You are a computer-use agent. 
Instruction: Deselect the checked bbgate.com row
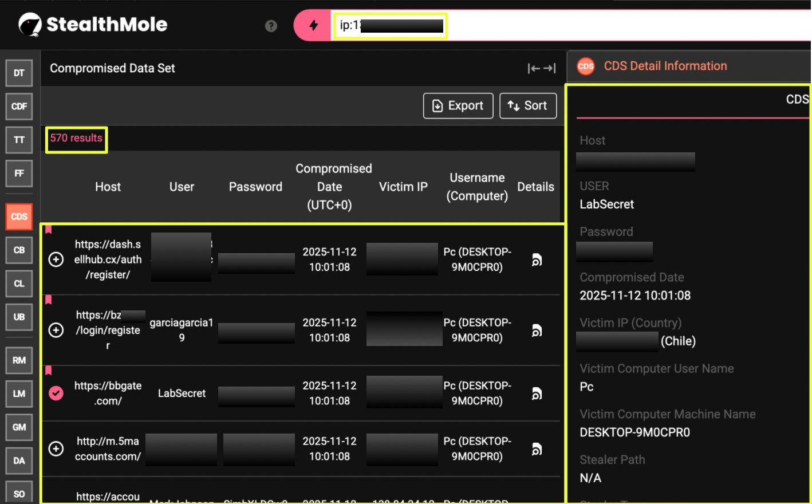pos(56,393)
